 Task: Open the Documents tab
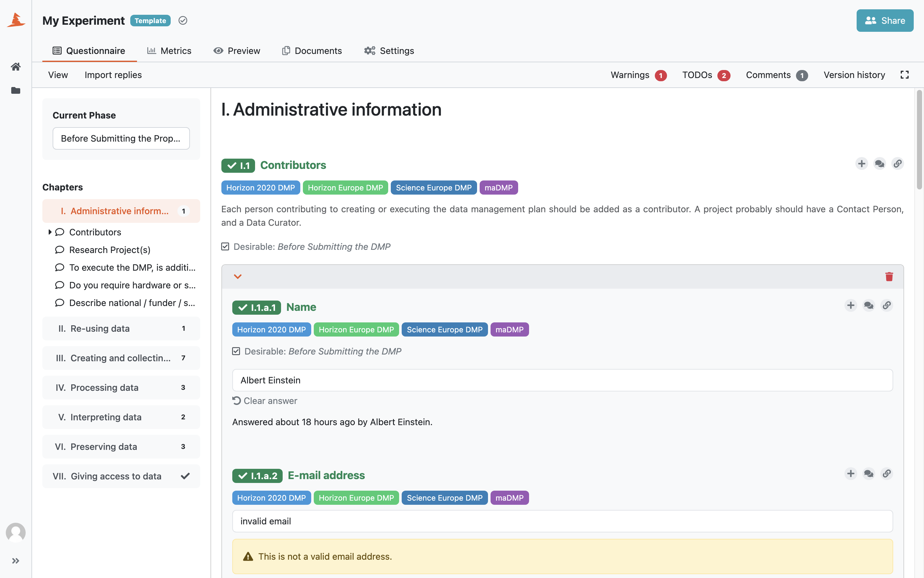(312, 50)
